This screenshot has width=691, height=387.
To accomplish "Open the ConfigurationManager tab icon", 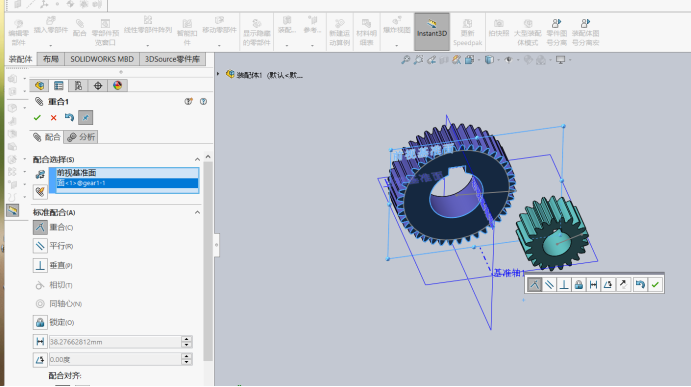I will click(78, 86).
